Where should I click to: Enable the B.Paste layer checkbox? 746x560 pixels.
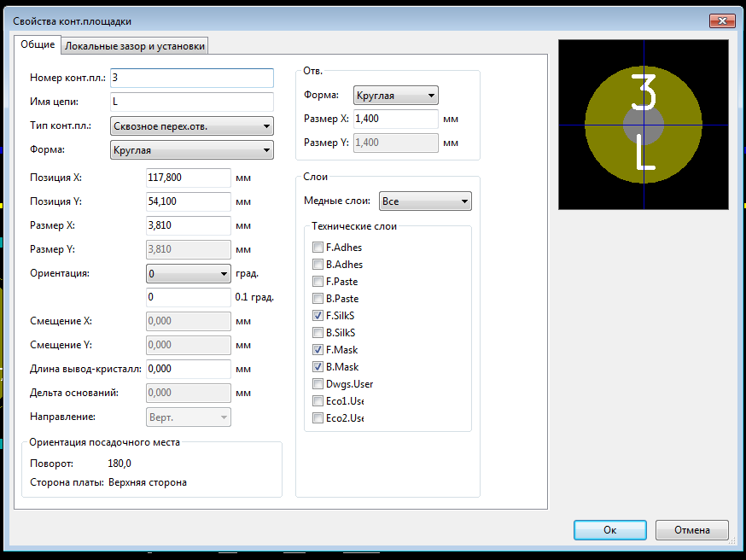[318, 299]
